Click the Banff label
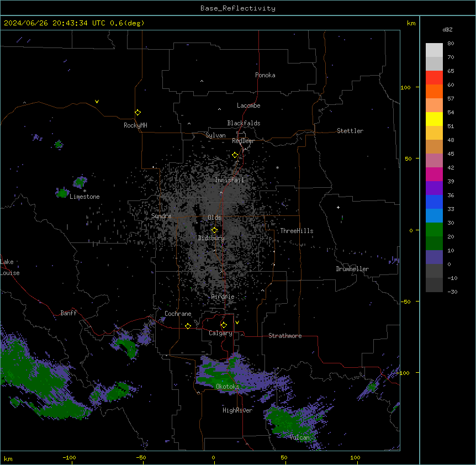This screenshot has width=476, height=465. (68, 313)
